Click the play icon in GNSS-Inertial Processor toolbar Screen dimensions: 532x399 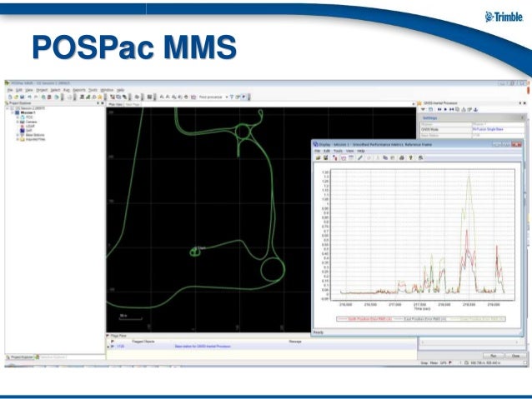pyautogui.click(x=445, y=109)
